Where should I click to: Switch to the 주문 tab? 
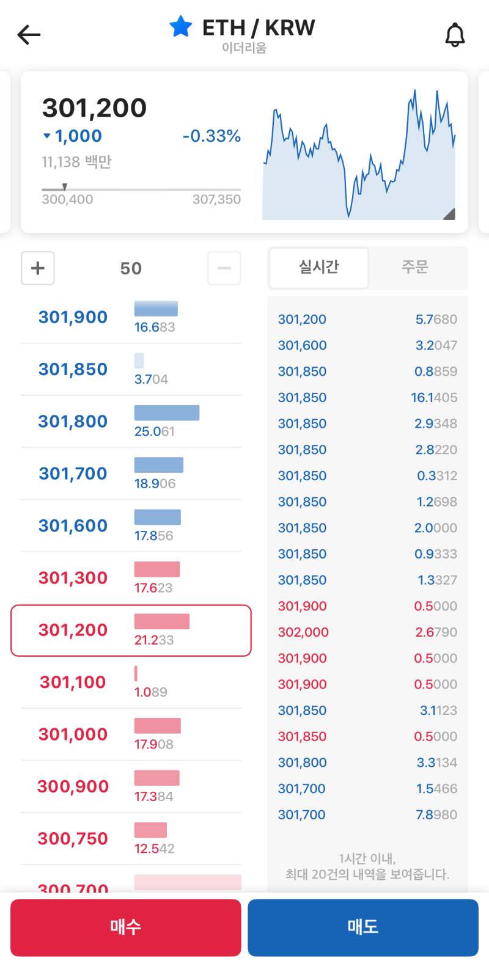click(416, 268)
